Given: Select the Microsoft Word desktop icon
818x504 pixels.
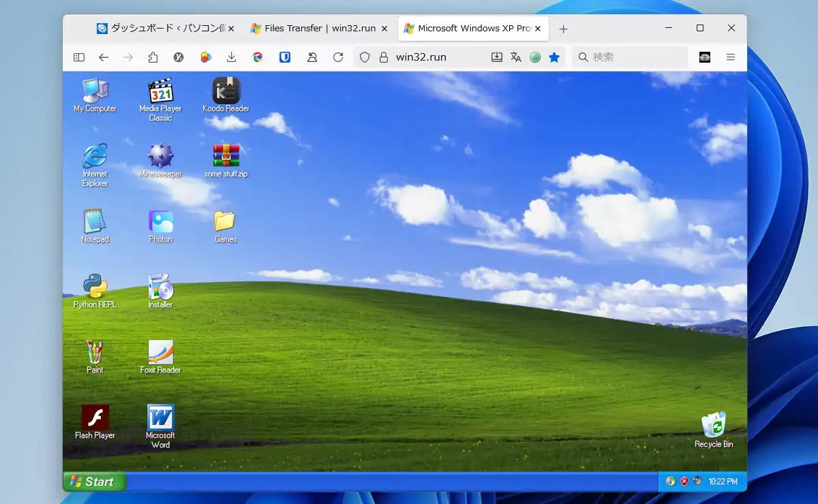Looking at the screenshot, I should point(160,418).
